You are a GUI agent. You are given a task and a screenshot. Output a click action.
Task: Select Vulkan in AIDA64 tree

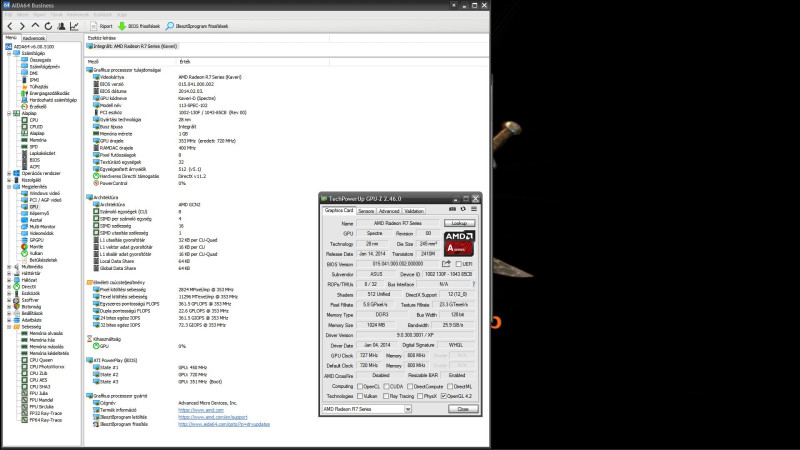click(x=36, y=253)
